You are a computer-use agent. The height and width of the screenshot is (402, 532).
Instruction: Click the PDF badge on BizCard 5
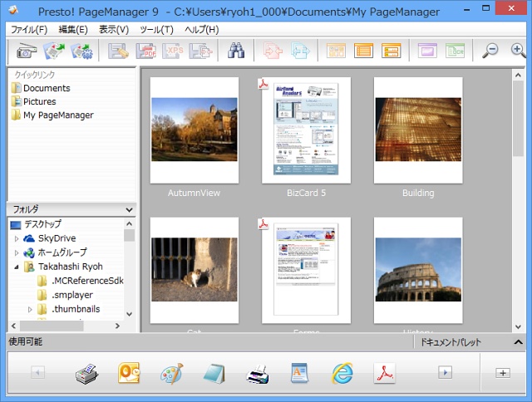[263, 84]
